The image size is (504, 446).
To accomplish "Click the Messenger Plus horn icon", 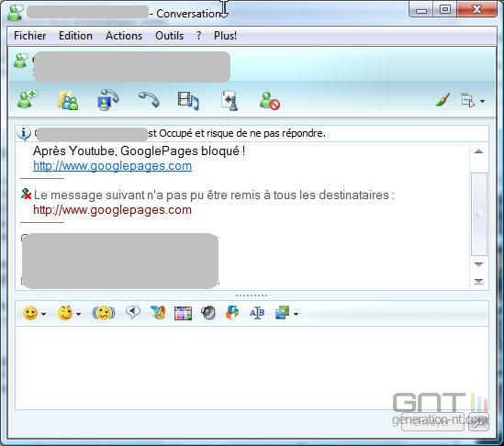I will [x=158, y=312].
